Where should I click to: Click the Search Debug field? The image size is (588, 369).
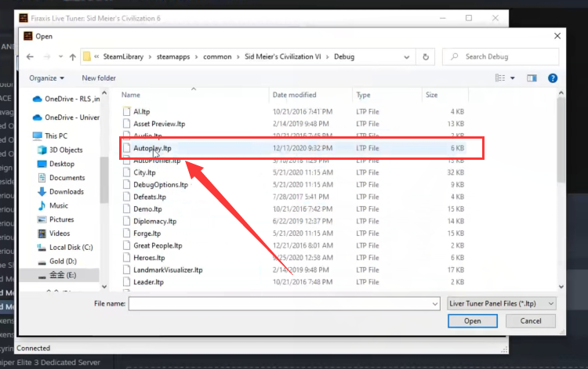tap(500, 57)
